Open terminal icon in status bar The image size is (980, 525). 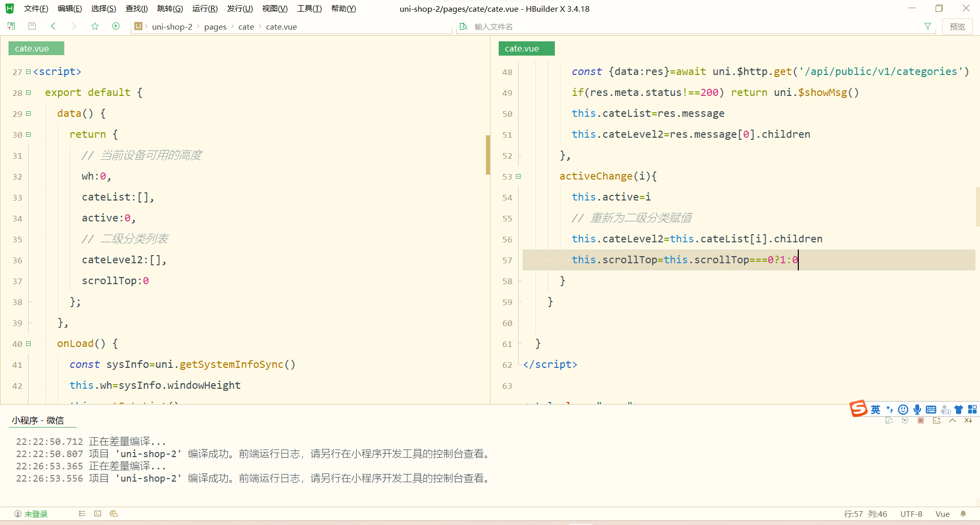pyautogui.click(x=98, y=514)
